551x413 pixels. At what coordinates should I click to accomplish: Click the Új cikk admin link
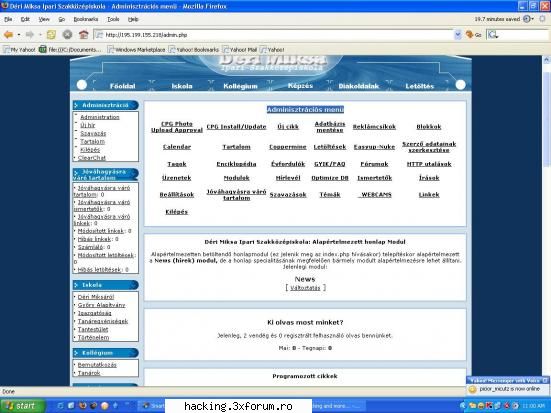pos(288,127)
